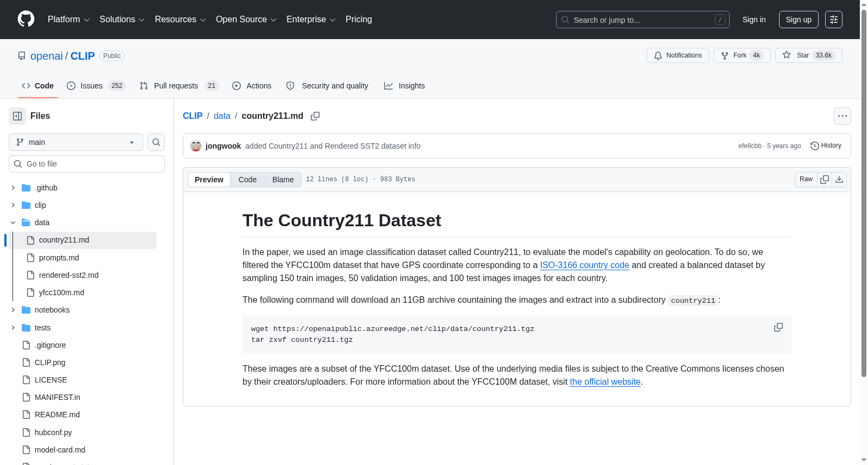Open the Actions tab
Image resolution: width=868 pixels, height=465 pixels.
point(252,86)
